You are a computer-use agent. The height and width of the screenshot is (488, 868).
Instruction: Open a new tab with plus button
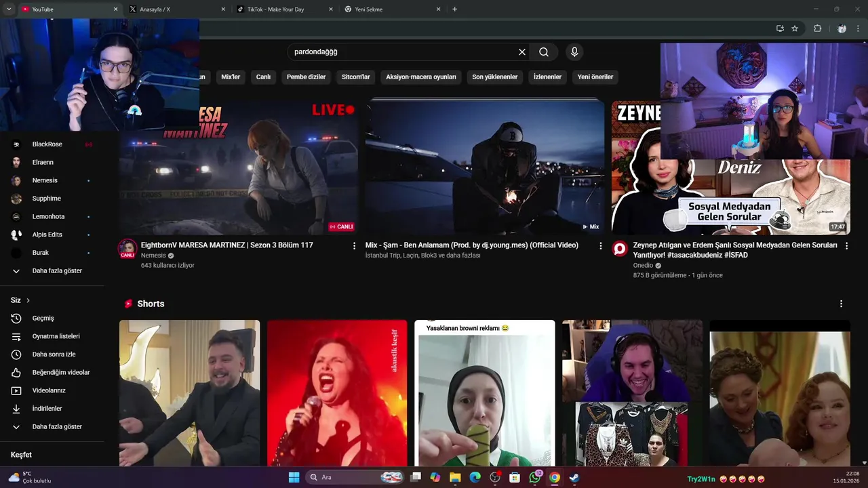(x=454, y=9)
